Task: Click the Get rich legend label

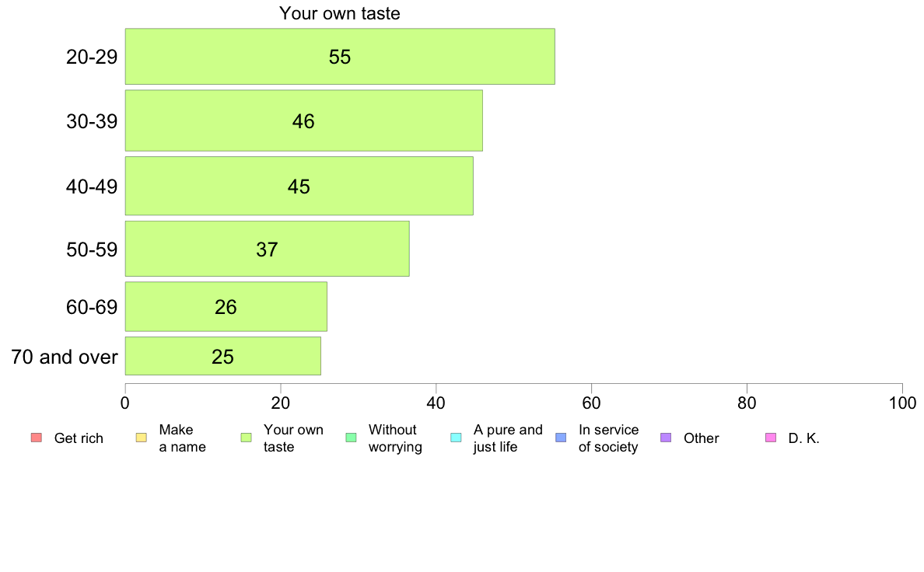Action: click(x=79, y=438)
